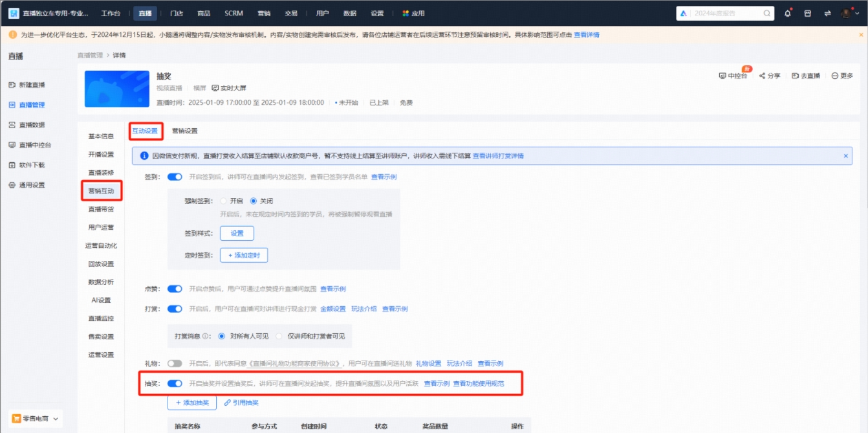Open the 更多 more options menu

pyautogui.click(x=843, y=75)
